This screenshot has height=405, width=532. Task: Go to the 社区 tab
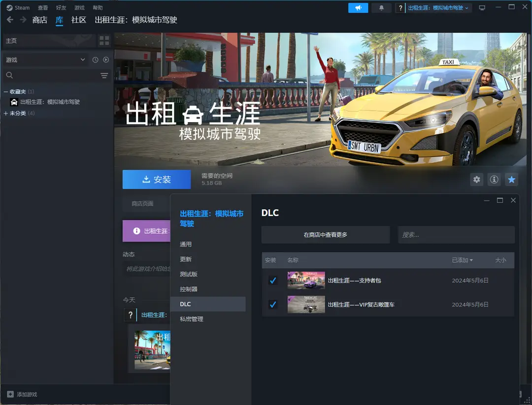[79, 20]
